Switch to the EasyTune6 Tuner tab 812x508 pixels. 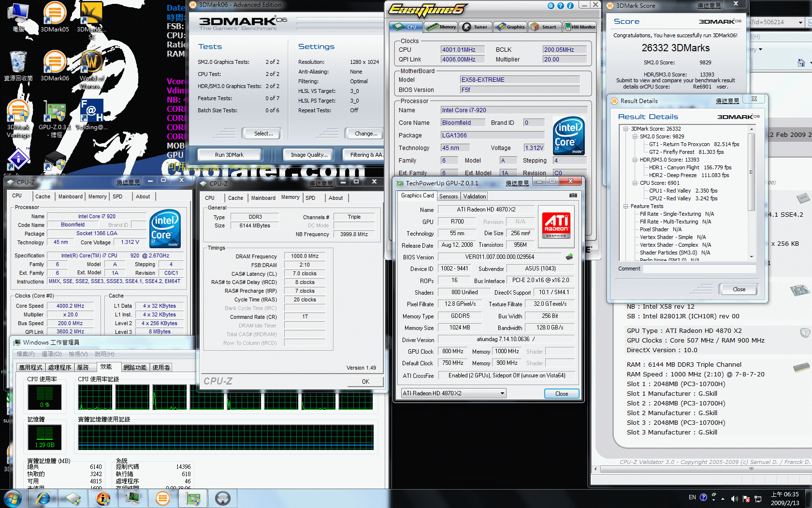pos(475,27)
